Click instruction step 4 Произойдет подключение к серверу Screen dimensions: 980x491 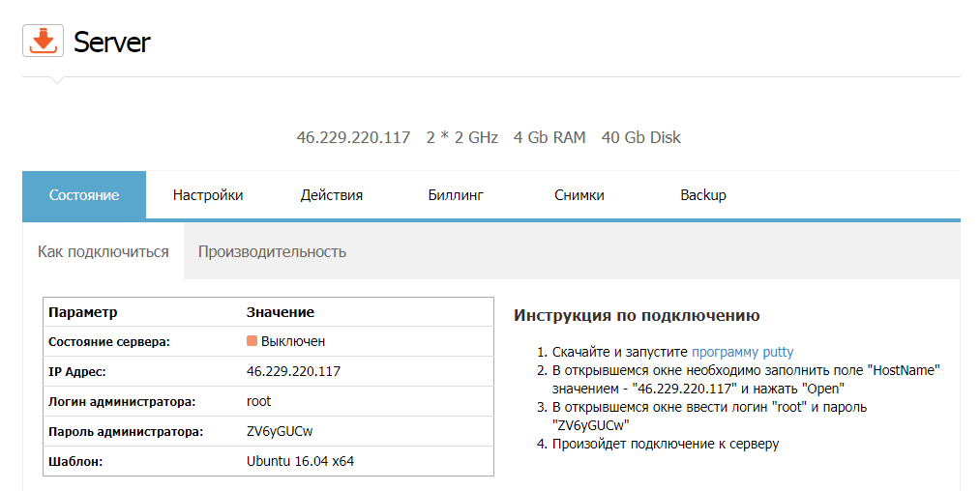[665, 444]
